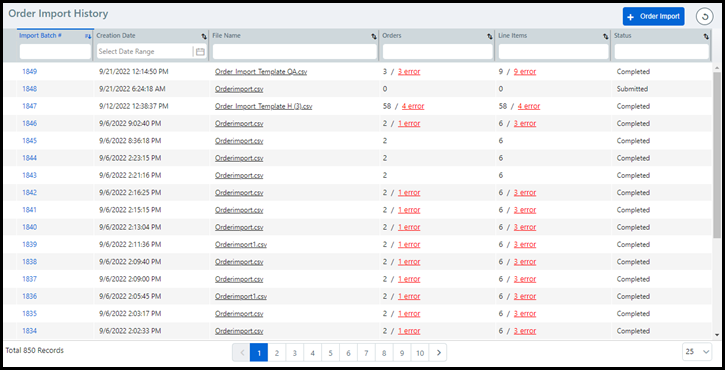
Task: Click the refresh icon beside Order Import
Action: 704,17
